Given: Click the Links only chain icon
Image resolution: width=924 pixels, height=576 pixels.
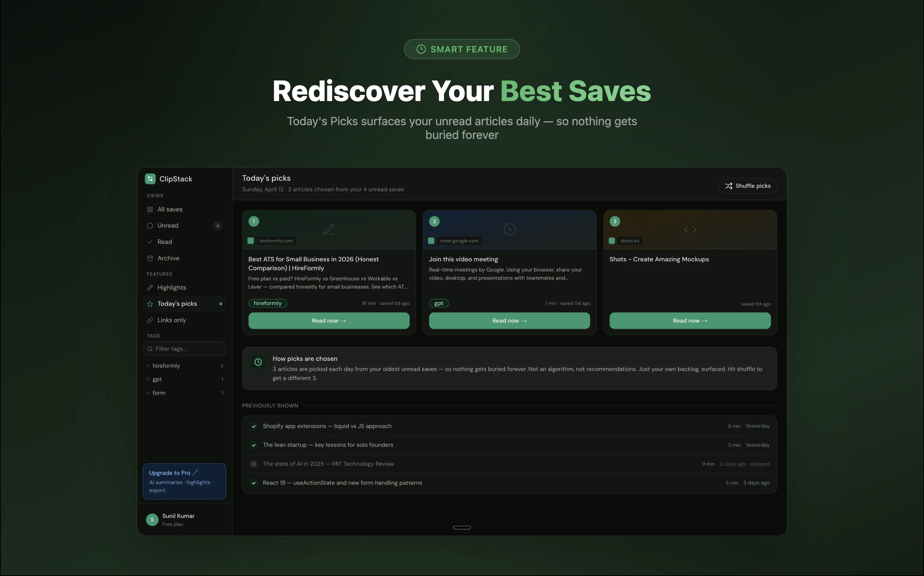Looking at the screenshot, I should click(150, 320).
